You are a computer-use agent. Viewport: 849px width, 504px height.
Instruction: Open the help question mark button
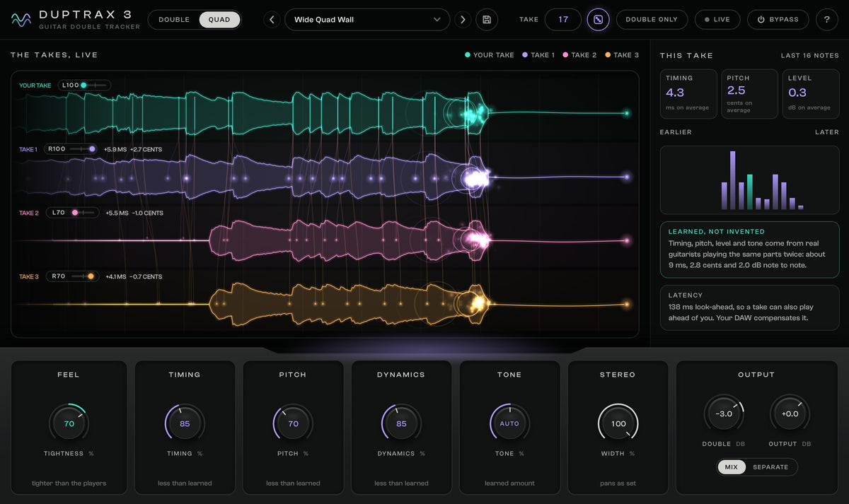[x=826, y=20]
